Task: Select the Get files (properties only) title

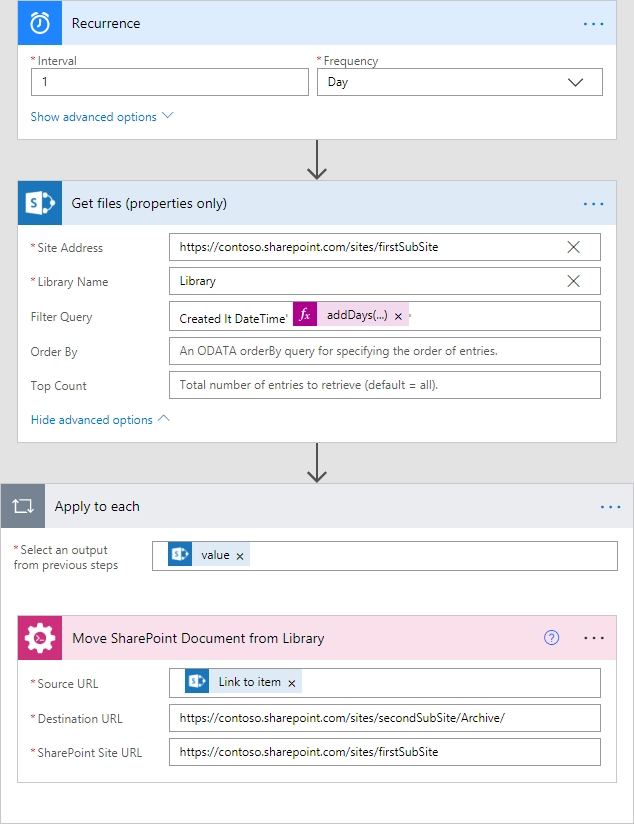Action: coord(149,203)
